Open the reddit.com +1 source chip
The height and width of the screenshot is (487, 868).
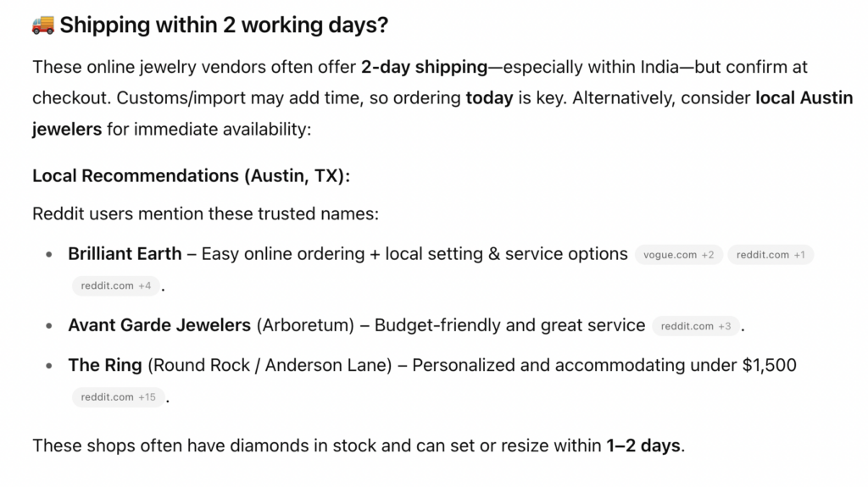(770, 255)
